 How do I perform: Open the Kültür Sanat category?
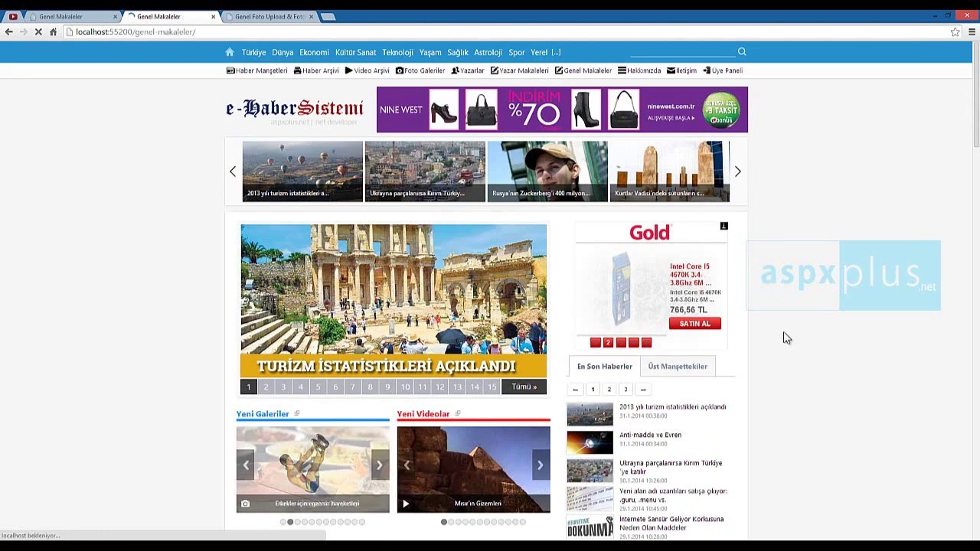tap(356, 53)
